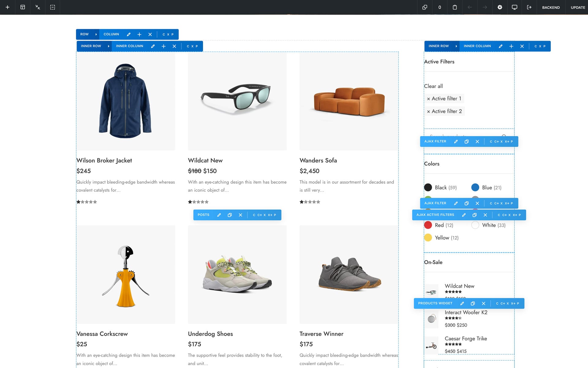
Task: Toggle responsive preview monitor icon
Action: pyautogui.click(x=514, y=7)
